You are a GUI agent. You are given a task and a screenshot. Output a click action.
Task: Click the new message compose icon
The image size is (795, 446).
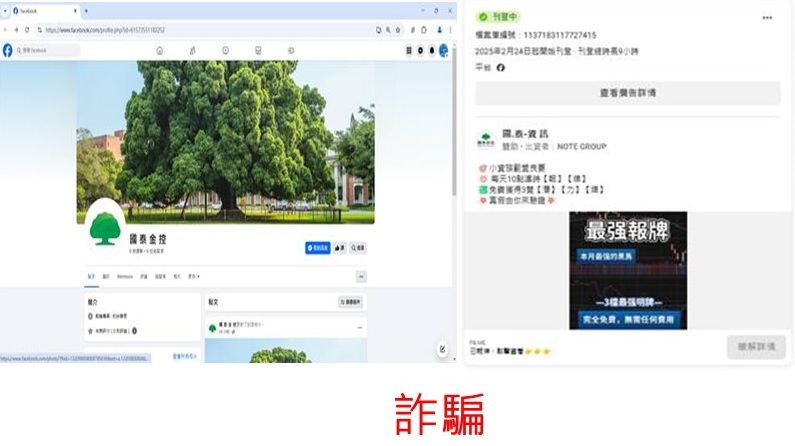[442, 349]
